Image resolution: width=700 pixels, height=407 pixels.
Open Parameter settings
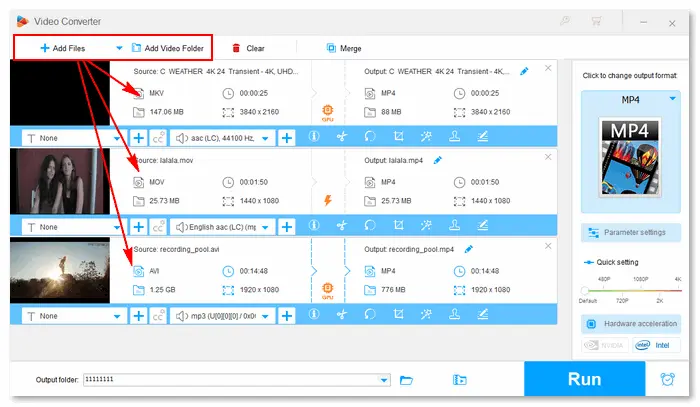coord(631,233)
